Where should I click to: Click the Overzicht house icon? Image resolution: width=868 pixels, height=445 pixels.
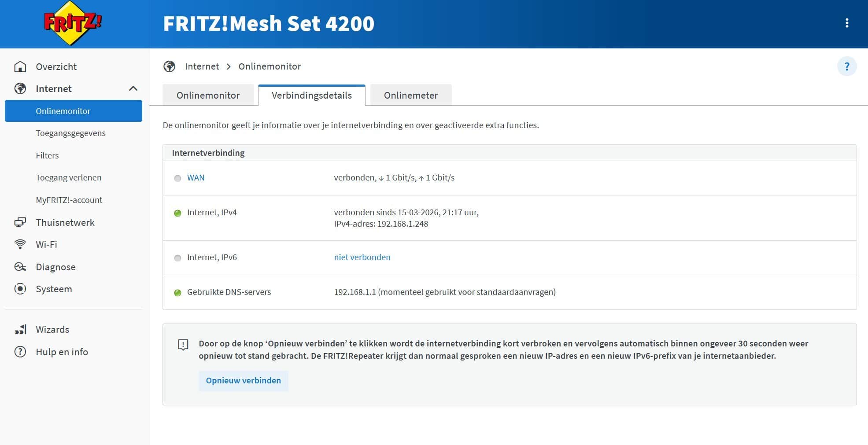(x=20, y=66)
